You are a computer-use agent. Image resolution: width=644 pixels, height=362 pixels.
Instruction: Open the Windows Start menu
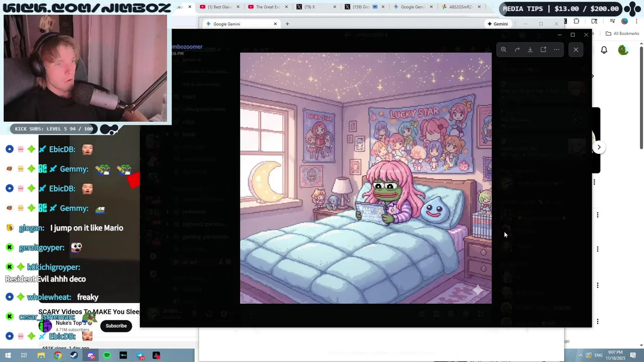tap(8, 355)
